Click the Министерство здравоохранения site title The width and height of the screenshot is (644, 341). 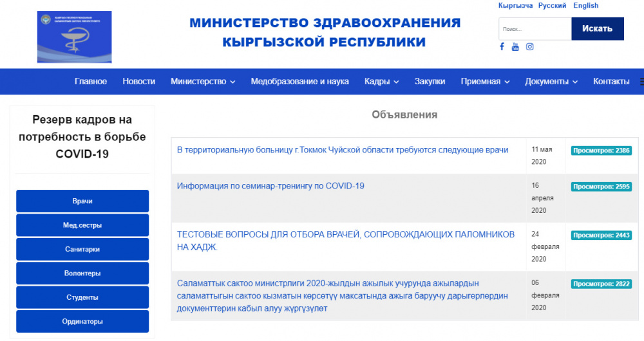(325, 32)
